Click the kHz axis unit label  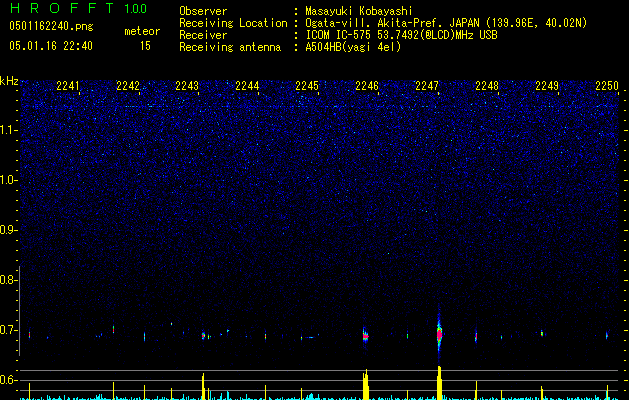[9, 81]
